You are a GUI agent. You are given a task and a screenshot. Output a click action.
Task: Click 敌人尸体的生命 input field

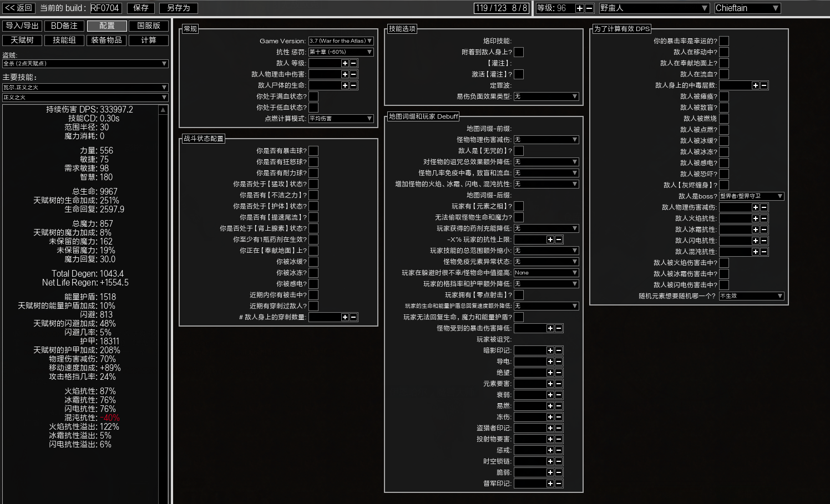(325, 85)
